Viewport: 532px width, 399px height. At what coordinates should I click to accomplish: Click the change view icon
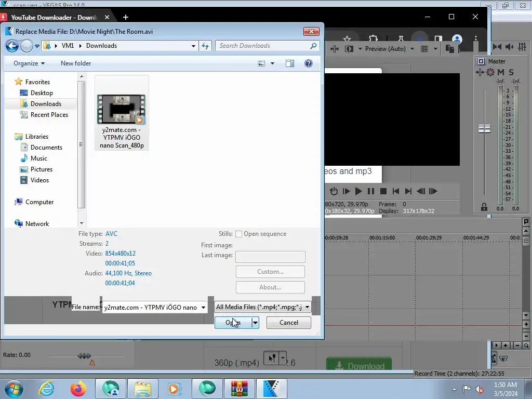(261, 63)
